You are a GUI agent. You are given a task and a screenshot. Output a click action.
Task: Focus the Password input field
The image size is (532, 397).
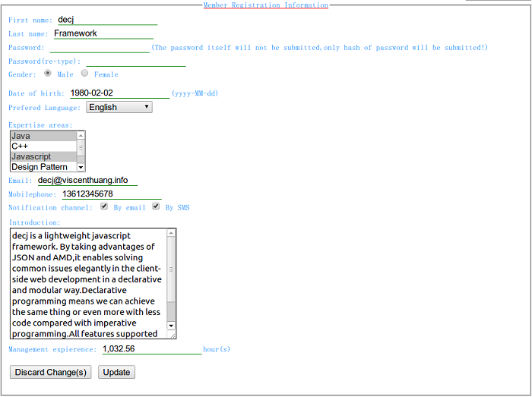coord(100,47)
